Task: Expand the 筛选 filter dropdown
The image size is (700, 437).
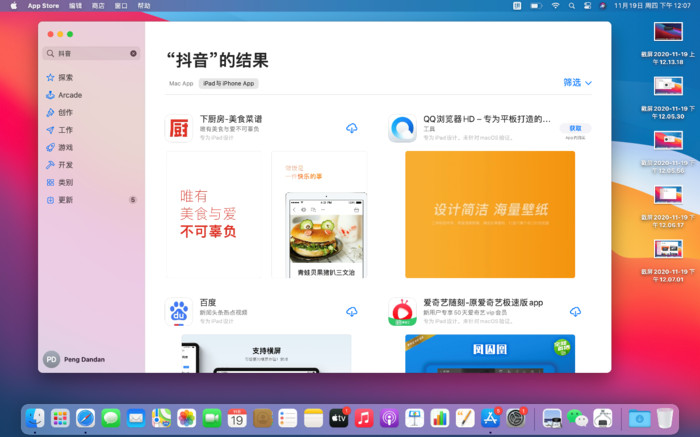Action: 577,83
